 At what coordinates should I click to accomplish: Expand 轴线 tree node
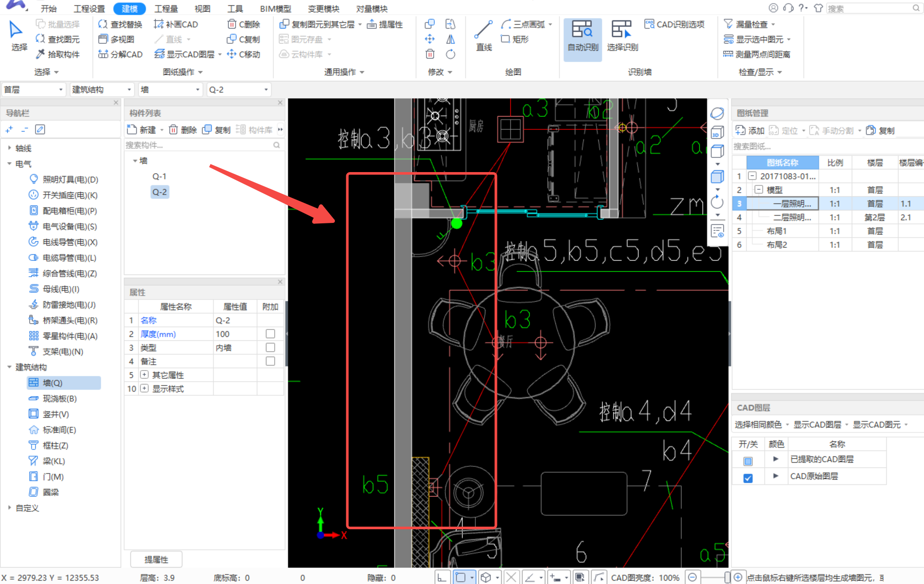point(10,148)
